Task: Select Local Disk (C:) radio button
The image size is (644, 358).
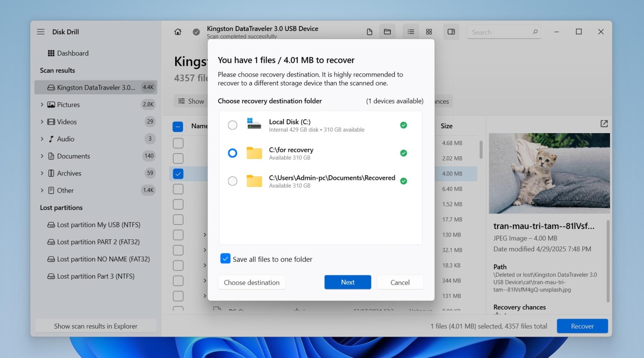Action: [x=232, y=125]
